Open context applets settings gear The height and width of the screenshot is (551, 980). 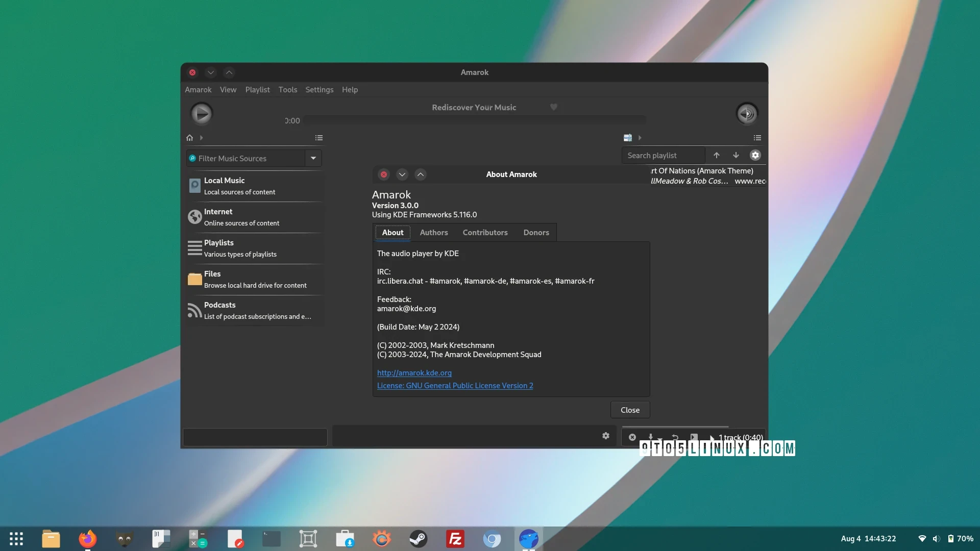coord(606,436)
